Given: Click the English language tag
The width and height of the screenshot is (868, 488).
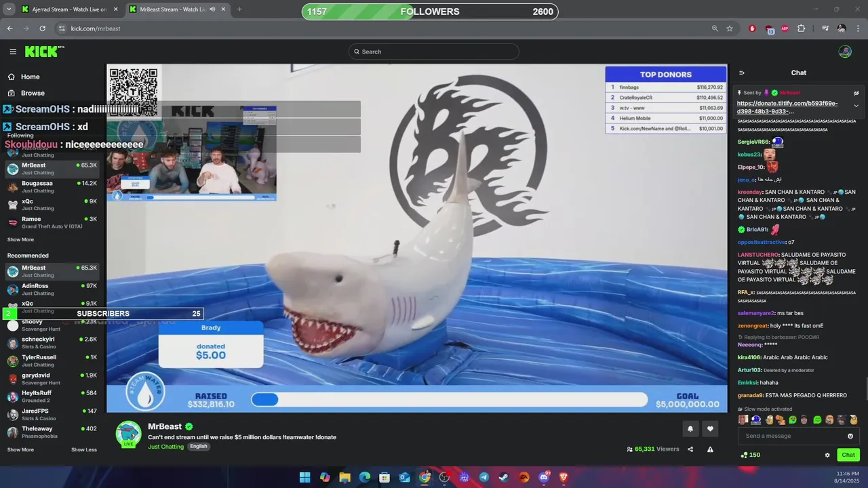Looking at the screenshot, I should tap(199, 447).
